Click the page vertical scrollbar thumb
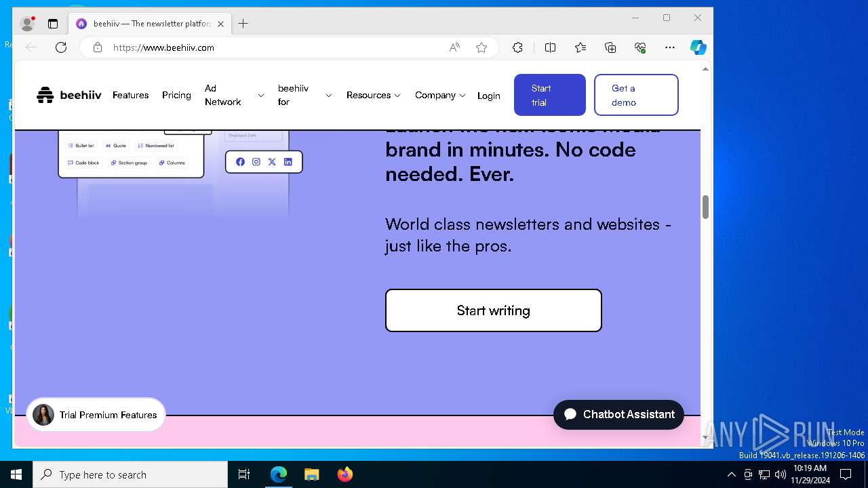 click(x=705, y=207)
